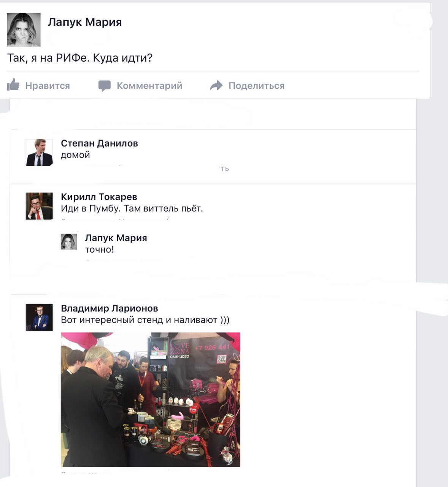Open the attached stand photo
Image resolution: width=448 pixels, height=487 pixels.
pyautogui.click(x=151, y=399)
